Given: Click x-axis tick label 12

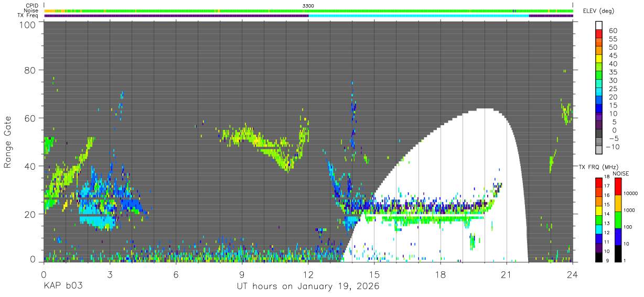Looking at the screenshot, I should pos(308,274).
